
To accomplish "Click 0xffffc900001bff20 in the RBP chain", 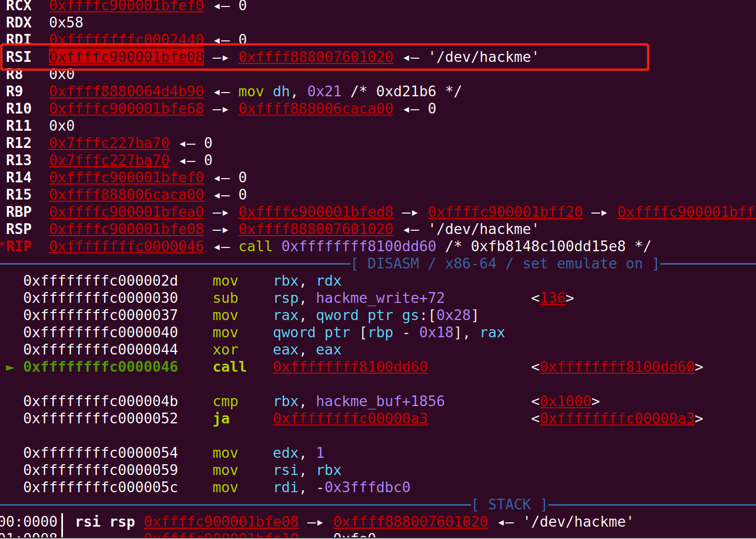I will 505,212.
